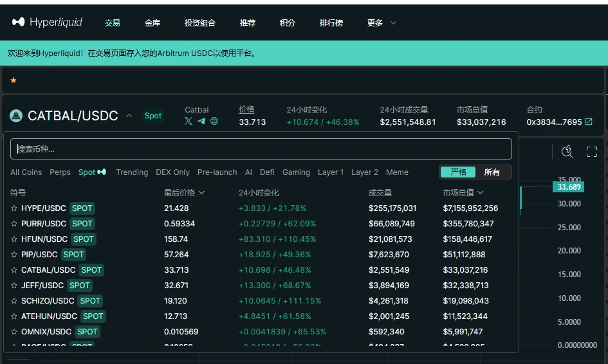The width and height of the screenshot is (608, 364).
Task: Collapse the CATBAL/USDC pair selector
Action: (129, 116)
